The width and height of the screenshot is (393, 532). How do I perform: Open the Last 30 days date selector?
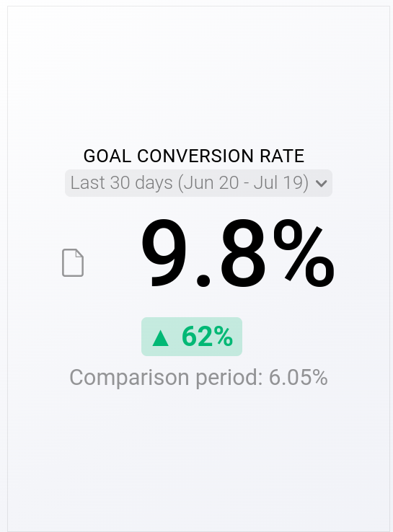[198, 183]
